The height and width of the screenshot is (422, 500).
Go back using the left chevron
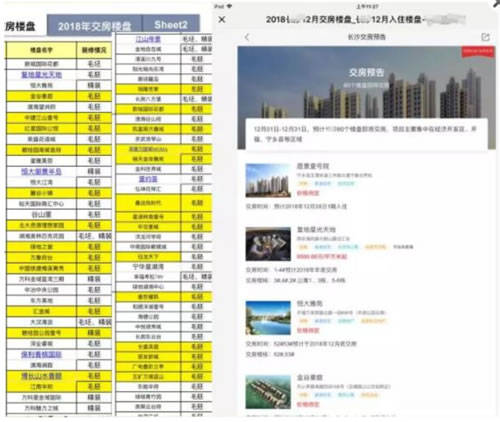pos(247,37)
